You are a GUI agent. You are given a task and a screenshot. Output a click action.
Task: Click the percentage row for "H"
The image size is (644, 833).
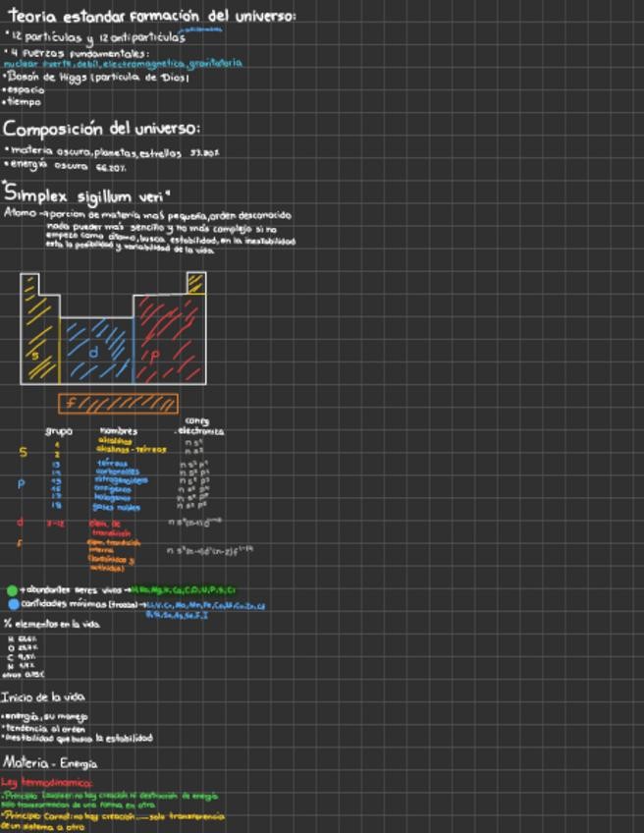click(23, 639)
